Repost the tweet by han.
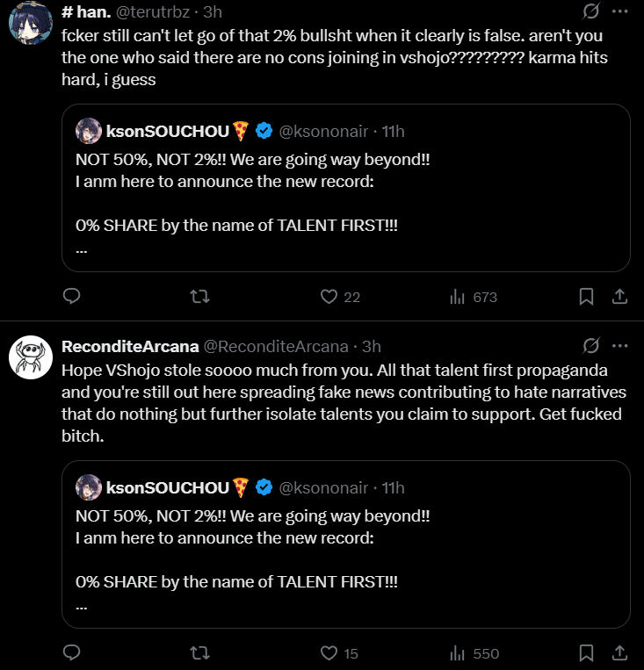 pos(200,297)
